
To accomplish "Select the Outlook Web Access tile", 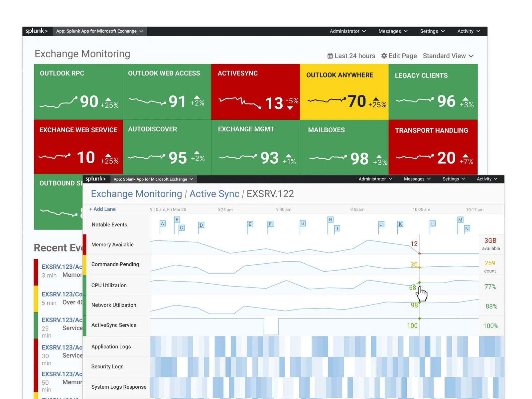I will [167, 92].
